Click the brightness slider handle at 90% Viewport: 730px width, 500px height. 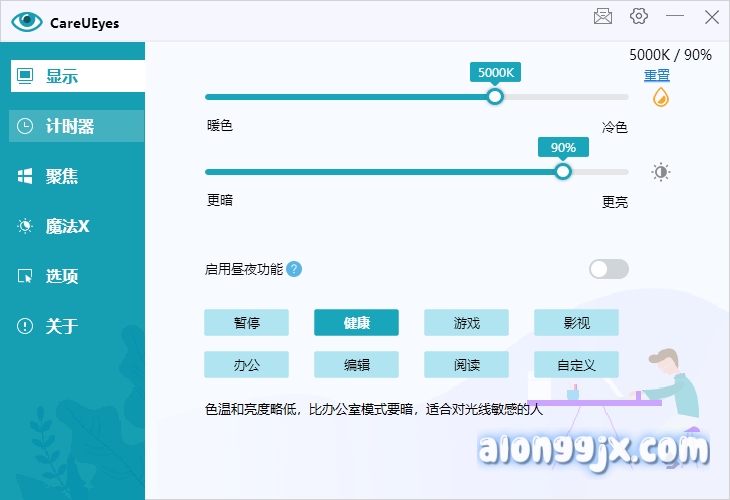click(x=563, y=172)
